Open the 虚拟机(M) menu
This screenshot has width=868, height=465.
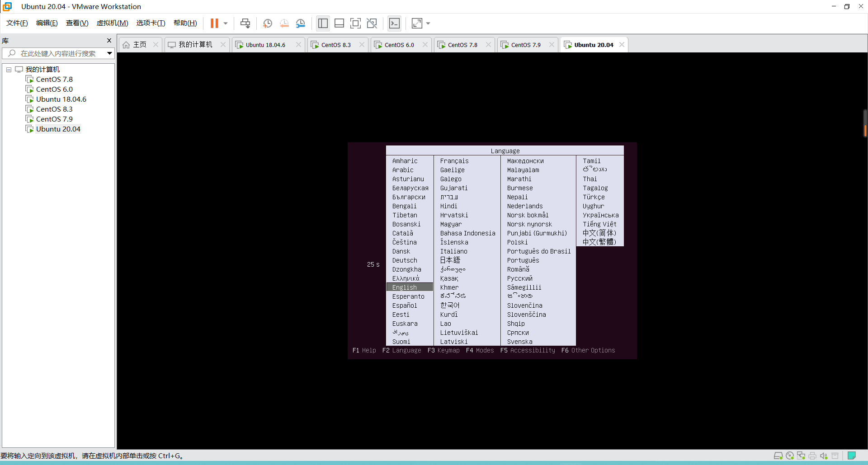(x=113, y=23)
